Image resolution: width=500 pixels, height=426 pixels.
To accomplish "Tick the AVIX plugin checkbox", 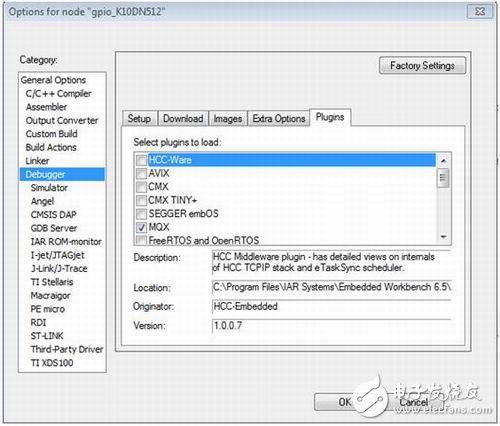I will point(141,174).
